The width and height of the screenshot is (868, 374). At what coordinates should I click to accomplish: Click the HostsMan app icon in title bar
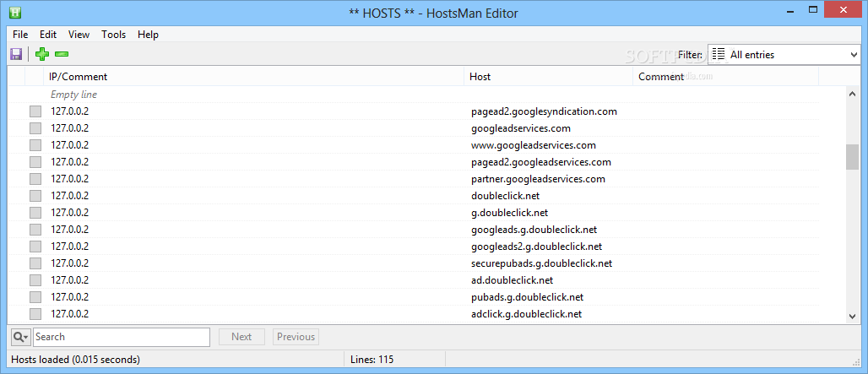17,12
